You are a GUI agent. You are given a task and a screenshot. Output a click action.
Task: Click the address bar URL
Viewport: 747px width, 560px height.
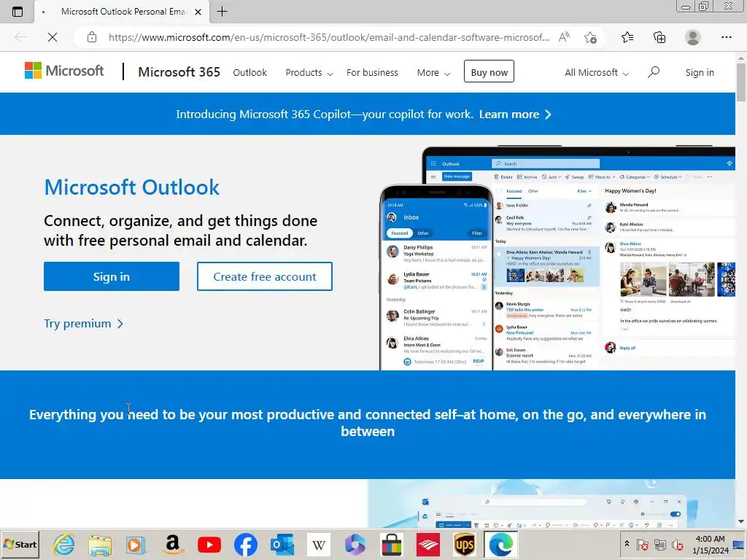point(329,37)
